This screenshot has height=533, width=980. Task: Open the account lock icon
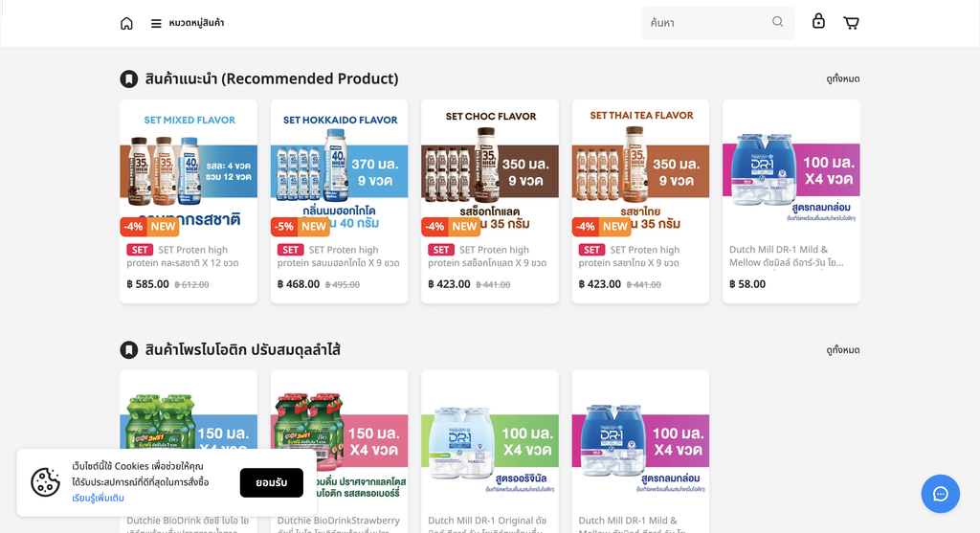point(818,21)
